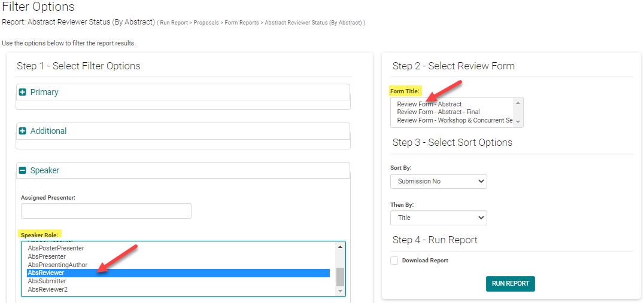Viewport: 644px width, 303px height.
Task: Click Speaker Role list scroll-up arrow
Action: [x=340, y=246]
